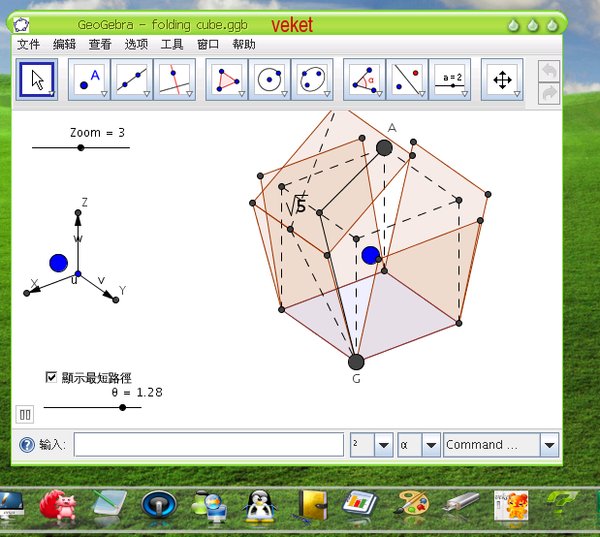Pick the Reflect about Line tool
This screenshot has width=600, height=537.
click(407, 80)
